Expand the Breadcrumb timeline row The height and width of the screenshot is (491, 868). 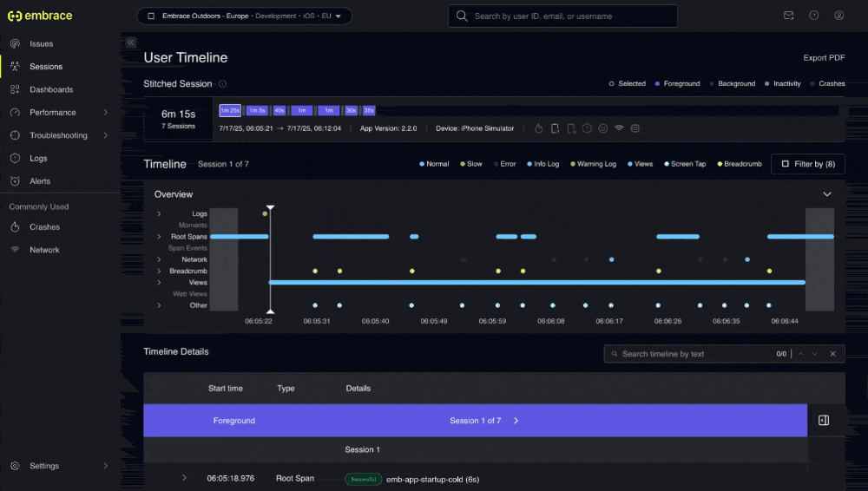tap(159, 272)
